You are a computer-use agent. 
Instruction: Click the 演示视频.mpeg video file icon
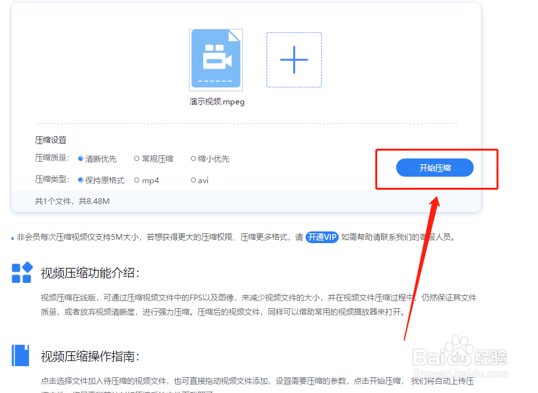tap(216, 60)
